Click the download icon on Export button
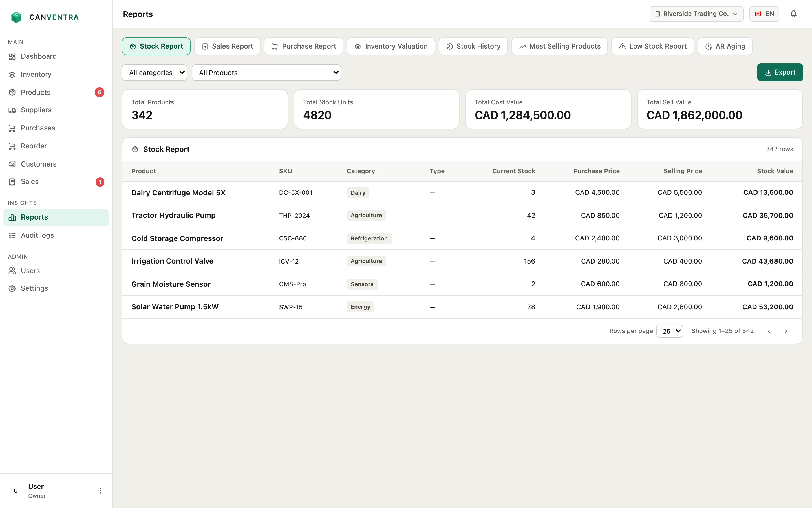This screenshot has width=812, height=508. [x=768, y=73]
